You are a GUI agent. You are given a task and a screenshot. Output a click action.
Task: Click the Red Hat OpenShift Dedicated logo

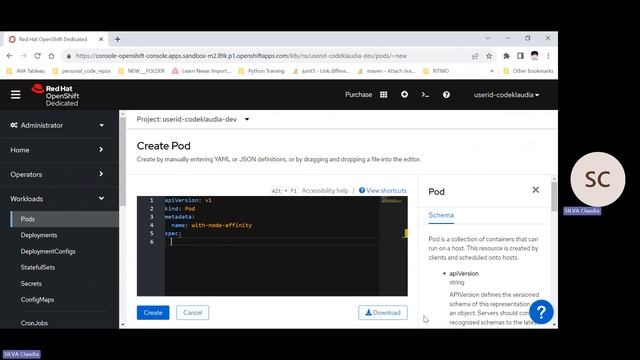coord(56,95)
